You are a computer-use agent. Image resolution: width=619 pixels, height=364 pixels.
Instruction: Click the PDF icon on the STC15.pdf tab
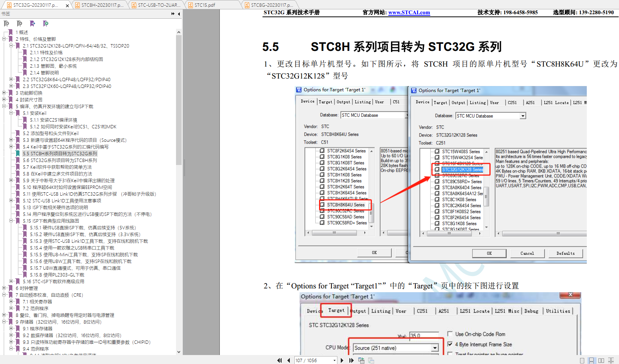pyautogui.click(x=191, y=5)
